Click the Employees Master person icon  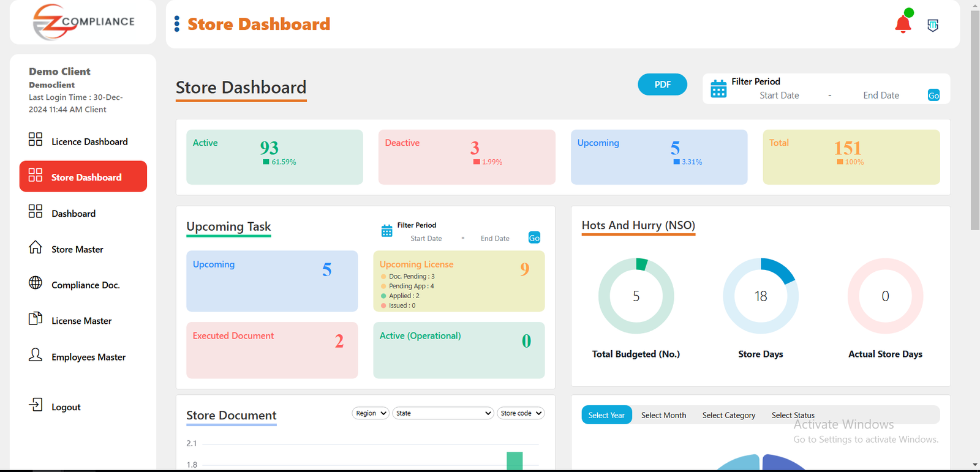tap(36, 355)
